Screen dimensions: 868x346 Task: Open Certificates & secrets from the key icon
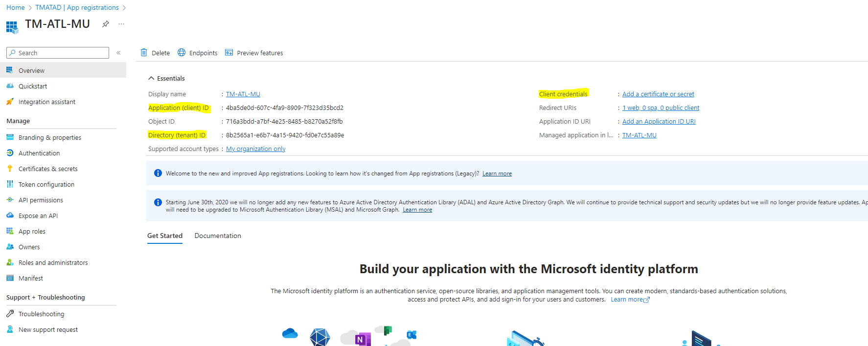coord(10,169)
